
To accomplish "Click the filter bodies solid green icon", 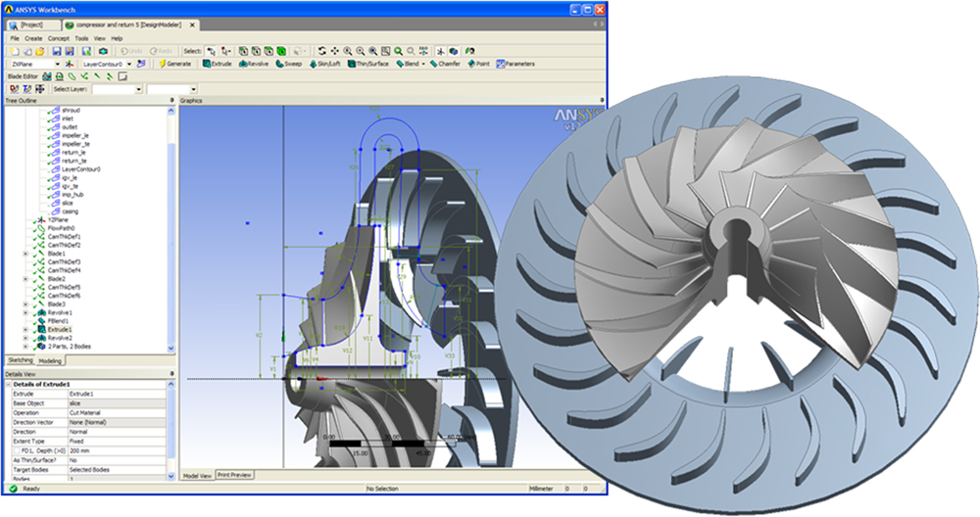I will tap(281, 51).
